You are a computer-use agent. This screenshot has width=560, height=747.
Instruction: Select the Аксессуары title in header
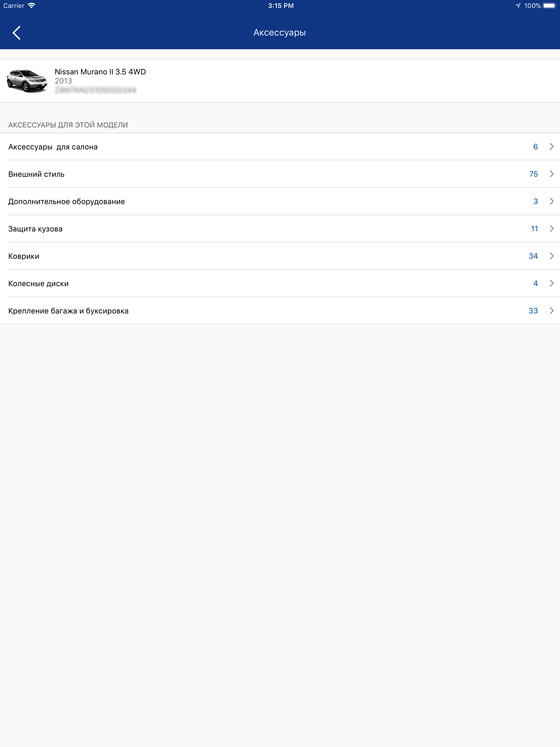click(280, 33)
